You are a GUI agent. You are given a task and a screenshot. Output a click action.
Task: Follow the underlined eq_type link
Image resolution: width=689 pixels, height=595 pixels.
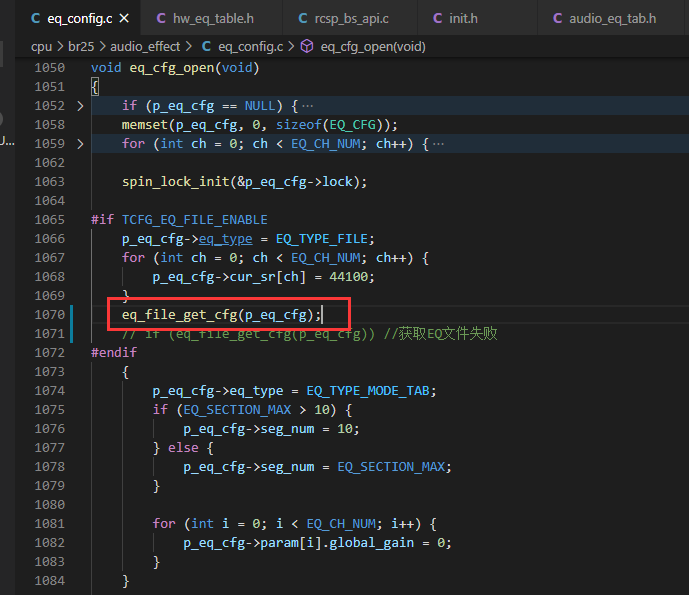(x=226, y=239)
